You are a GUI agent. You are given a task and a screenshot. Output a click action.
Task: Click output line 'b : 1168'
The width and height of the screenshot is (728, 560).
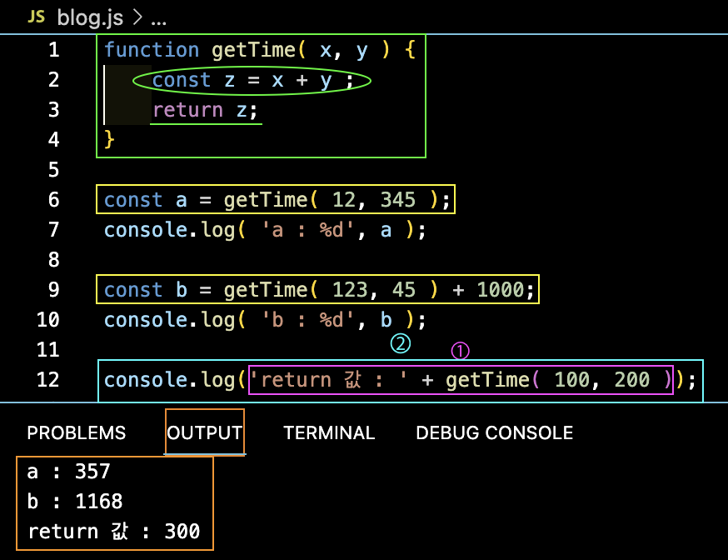pyautogui.click(x=75, y=502)
